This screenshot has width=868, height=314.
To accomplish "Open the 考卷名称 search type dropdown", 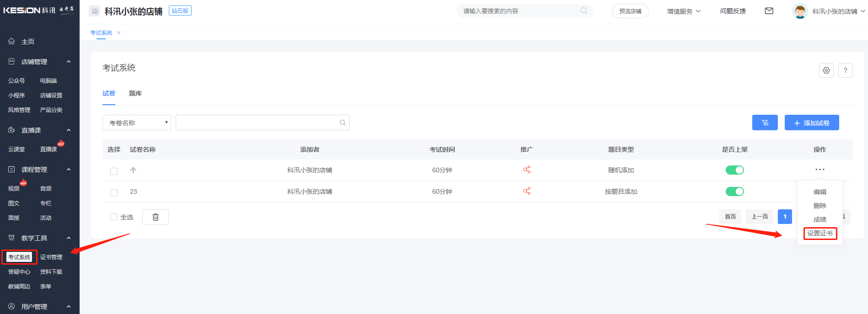I will tap(137, 122).
